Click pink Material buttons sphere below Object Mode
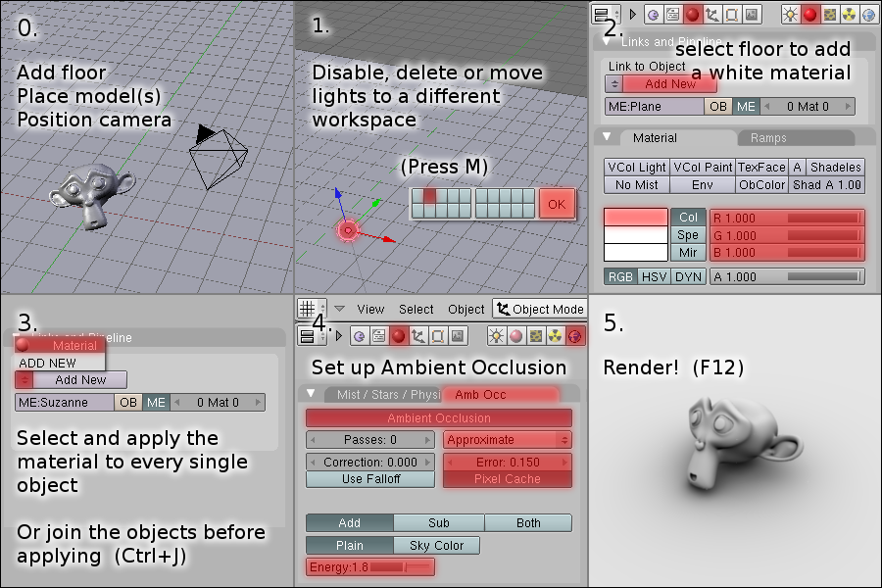The image size is (882, 588). [x=515, y=336]
